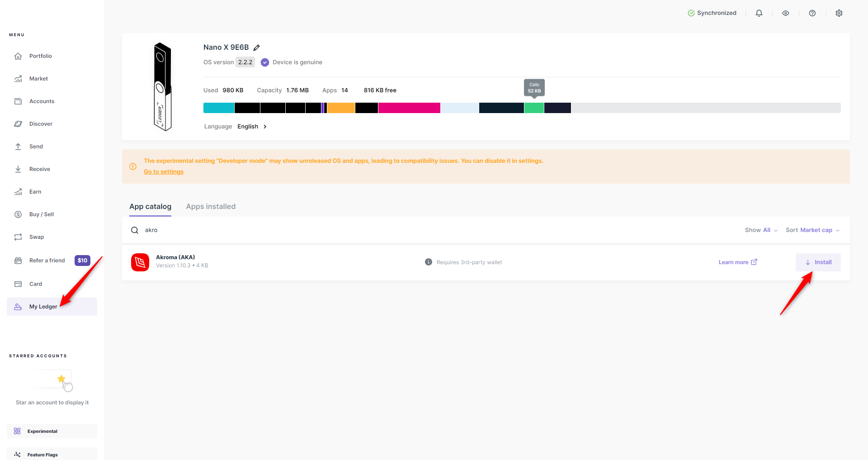Click the info icon beside Requires 3rd-party wallet
This screenshot has width=868, height=460.
click(x=429, y=262)
